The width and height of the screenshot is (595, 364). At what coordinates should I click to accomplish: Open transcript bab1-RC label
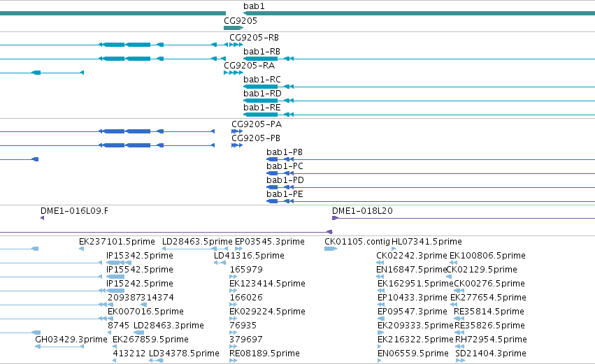[x=262, y=80]
